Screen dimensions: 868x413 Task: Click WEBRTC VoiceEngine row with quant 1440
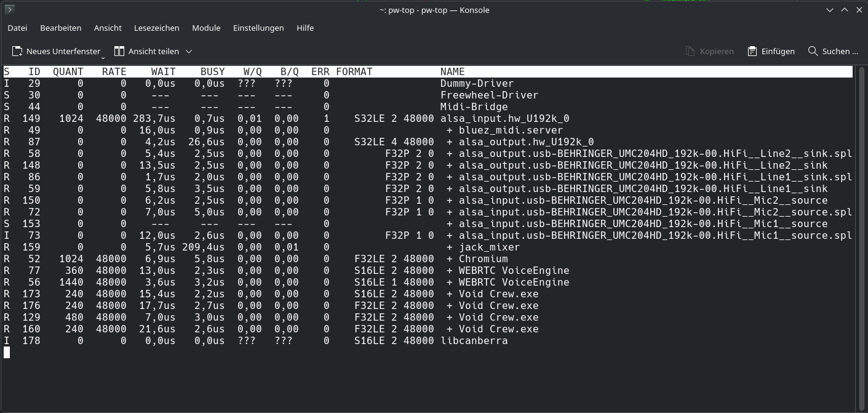pos(508,282)
